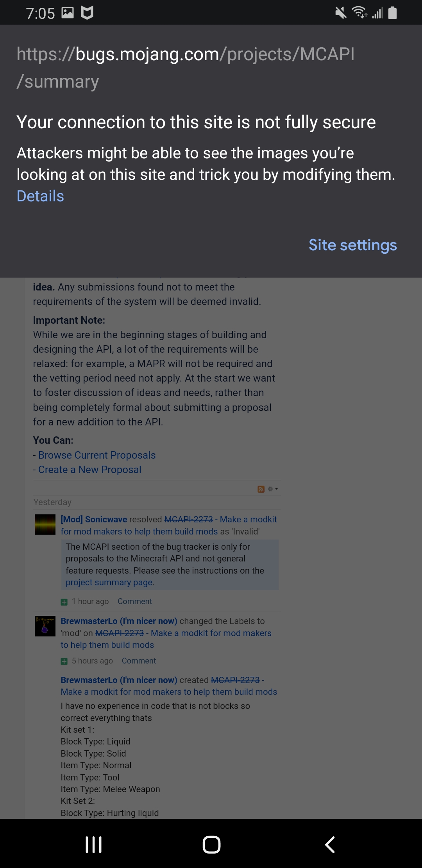This screenshot has width=422, height=868.
Task: Open 'Make a modkit for mod makers' link in Labels entry
Action: coord(166,639)
